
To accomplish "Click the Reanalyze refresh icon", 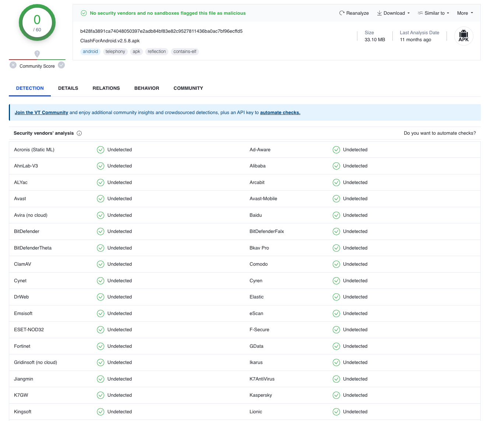I will tap(342, 13).
